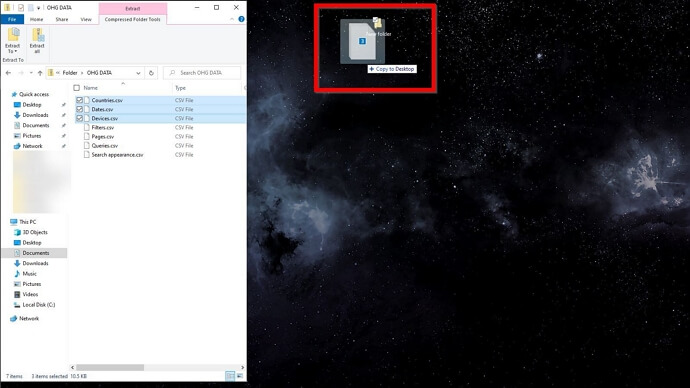Go up one folder with up arrow
Viewport: 690px width, 388px height.
pyautogui.click(x=40, y=73)
